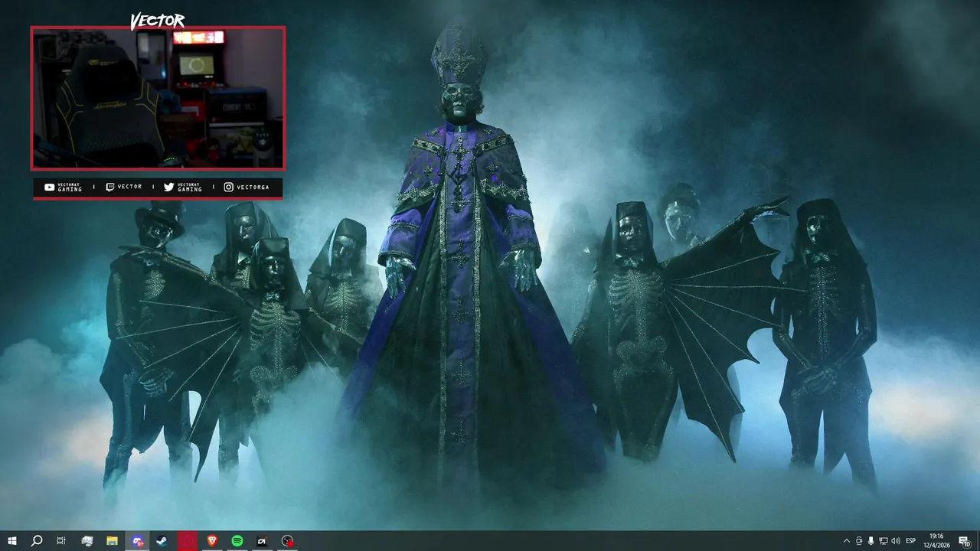Viewport: 980px width, 551px height.
Task: Click the Meet Now camera tray icon
Action: click(x=859, y=541)
